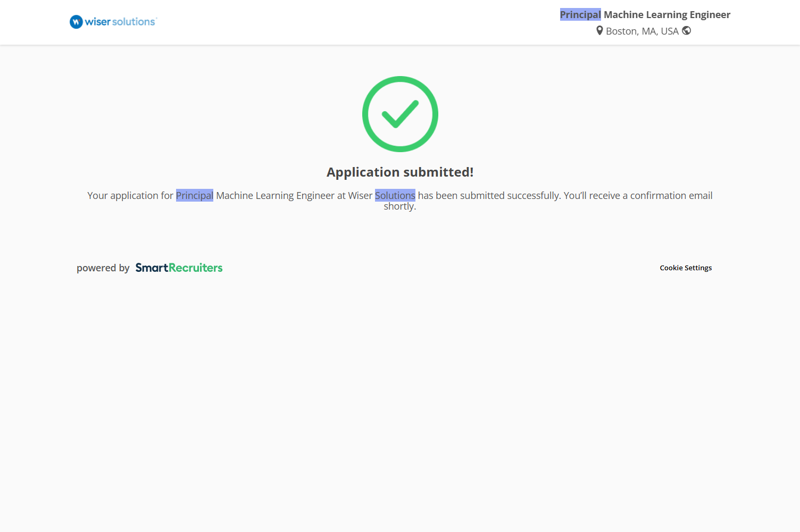Open Cookie Settings
This screenshot has height=532, width=800.
click(686, 268)
